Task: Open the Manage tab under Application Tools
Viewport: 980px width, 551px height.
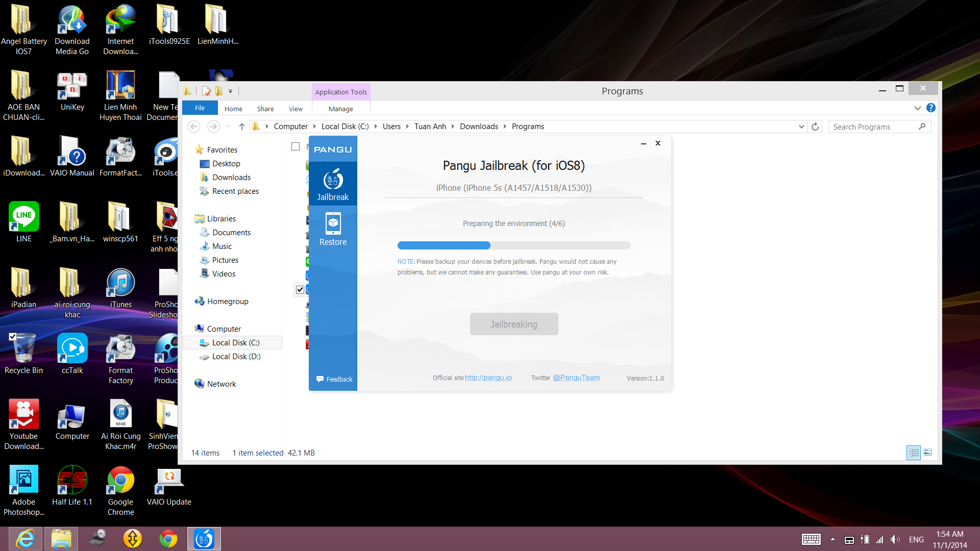Action: [x=340, y=109]
